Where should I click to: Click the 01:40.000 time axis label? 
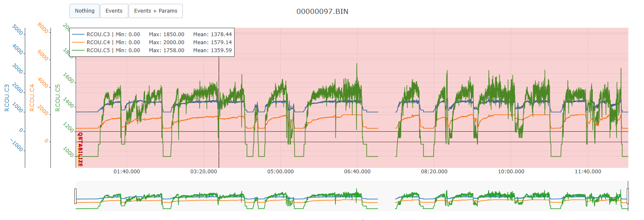coord(127,172)
